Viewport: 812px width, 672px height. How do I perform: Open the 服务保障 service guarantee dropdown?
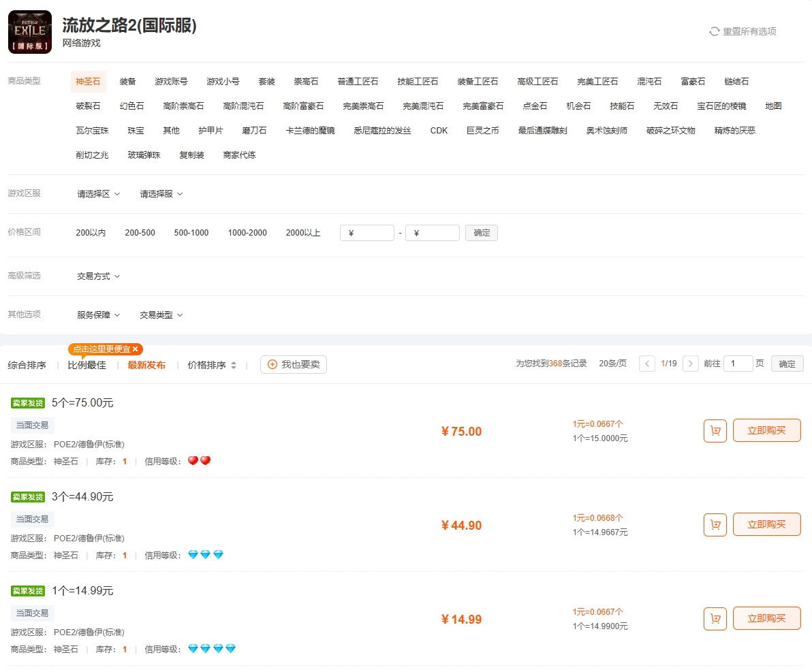[95, 315]
